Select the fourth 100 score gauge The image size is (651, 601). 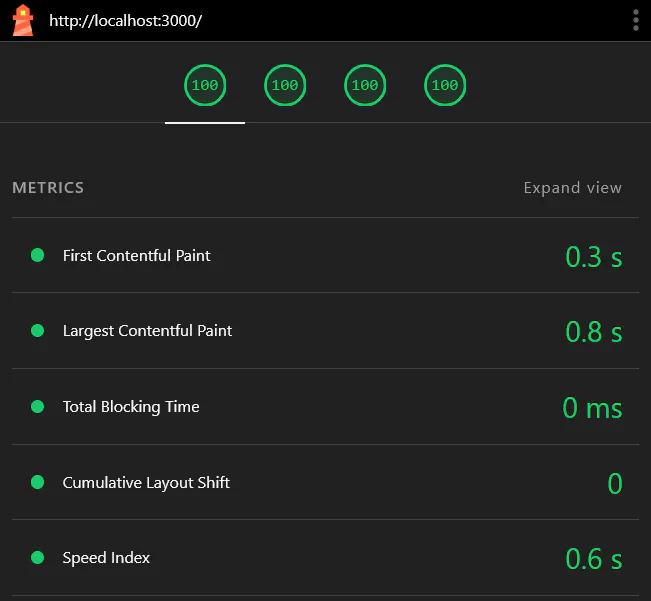[x=445, y=85]
